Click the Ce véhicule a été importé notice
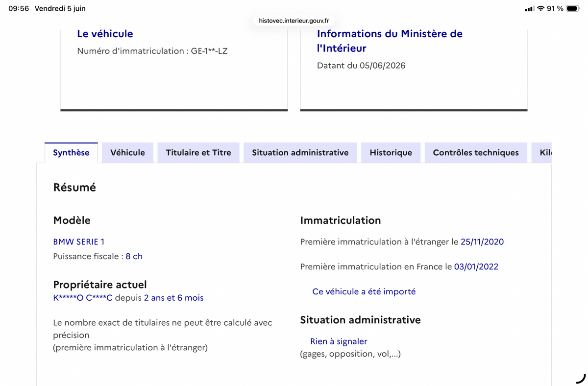Viewport: 588px width, 386px height. tap(364, 291)
